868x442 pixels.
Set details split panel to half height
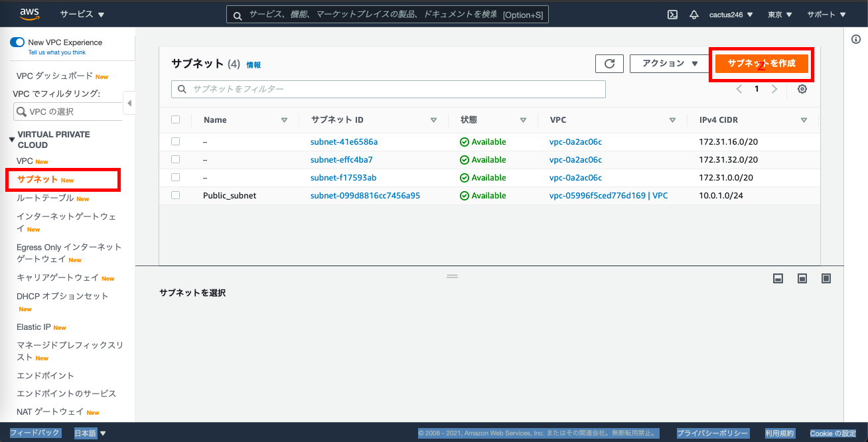[802, 279]
